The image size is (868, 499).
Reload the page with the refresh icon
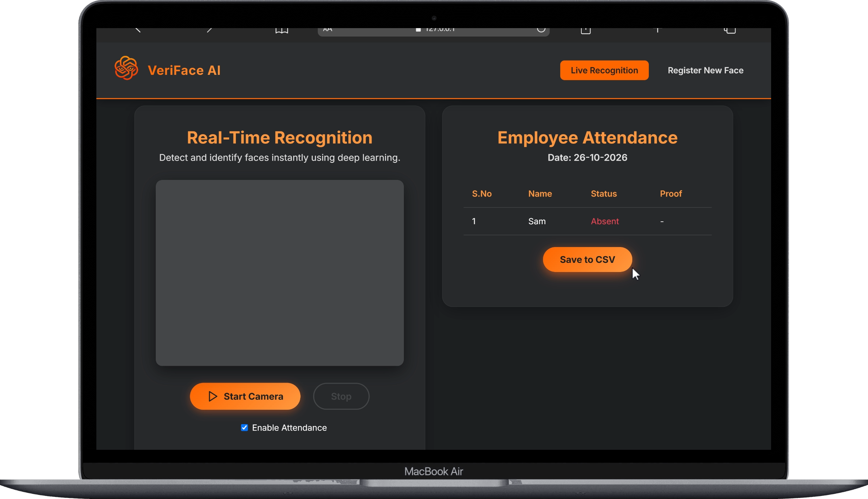coord(541,30)
